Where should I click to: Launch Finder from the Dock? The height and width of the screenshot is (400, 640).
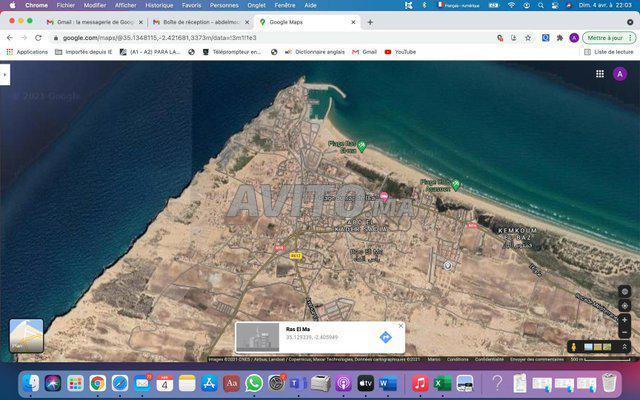coord(31,383)
